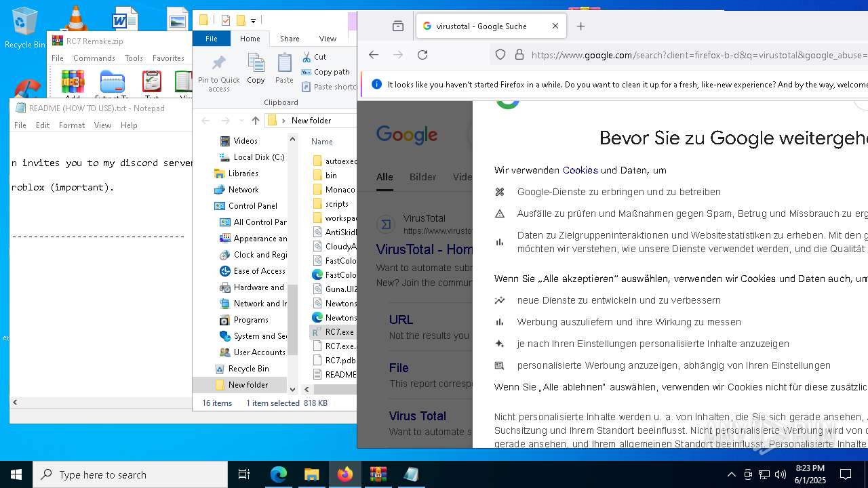The image size is (868, 488).
Task: Open the URL sitelink under VirusTotal
Action: click(401, 320)
